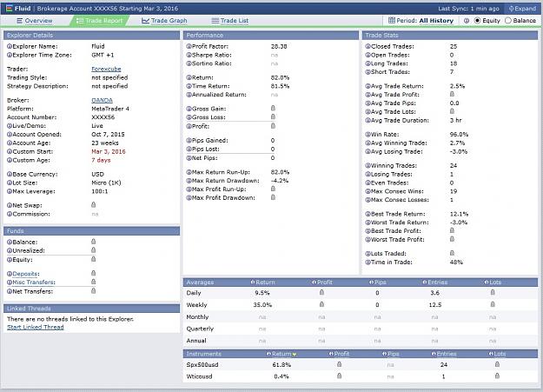
Task: Click info icon beside Max Leverage
Action: point(10,191)
